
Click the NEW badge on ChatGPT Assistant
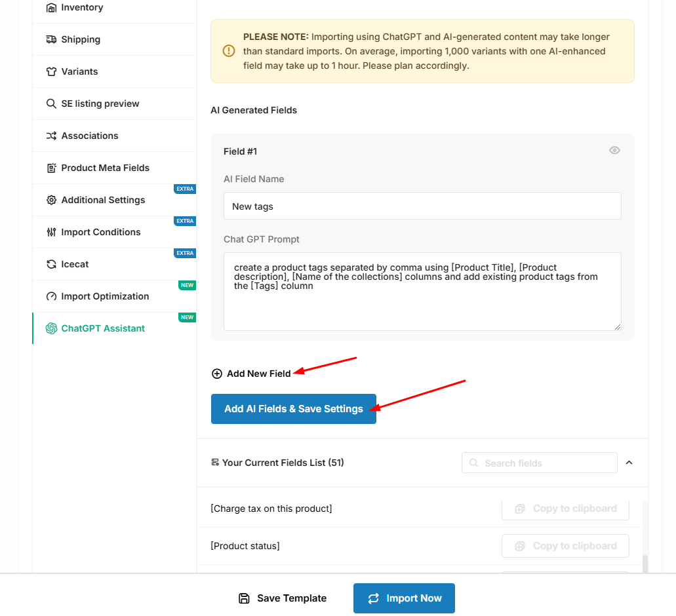(x=187, y=317)
